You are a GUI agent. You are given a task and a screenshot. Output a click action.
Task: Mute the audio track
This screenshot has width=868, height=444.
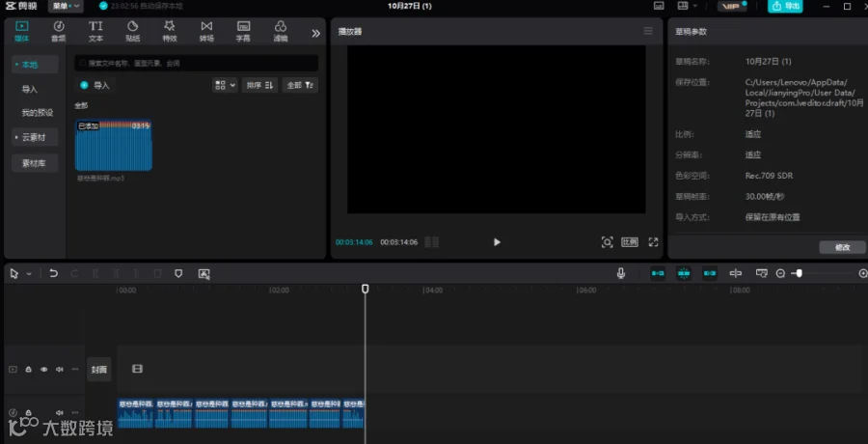pos(59,412)
